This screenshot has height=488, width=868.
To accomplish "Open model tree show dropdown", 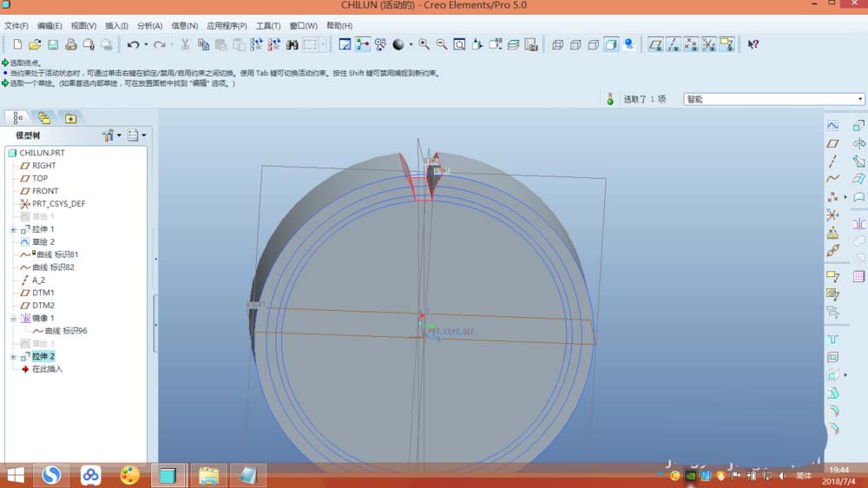I will click(x=136, y=135).
